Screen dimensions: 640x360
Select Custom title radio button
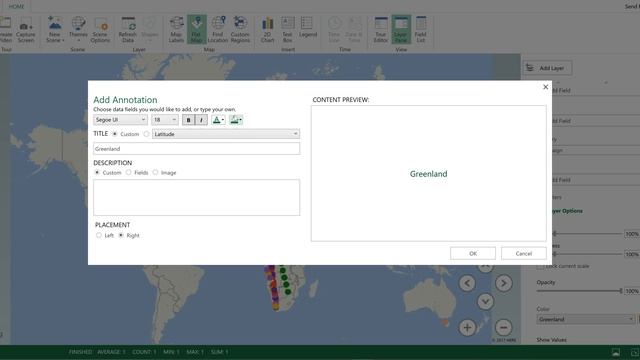click(x=115, y=134)
